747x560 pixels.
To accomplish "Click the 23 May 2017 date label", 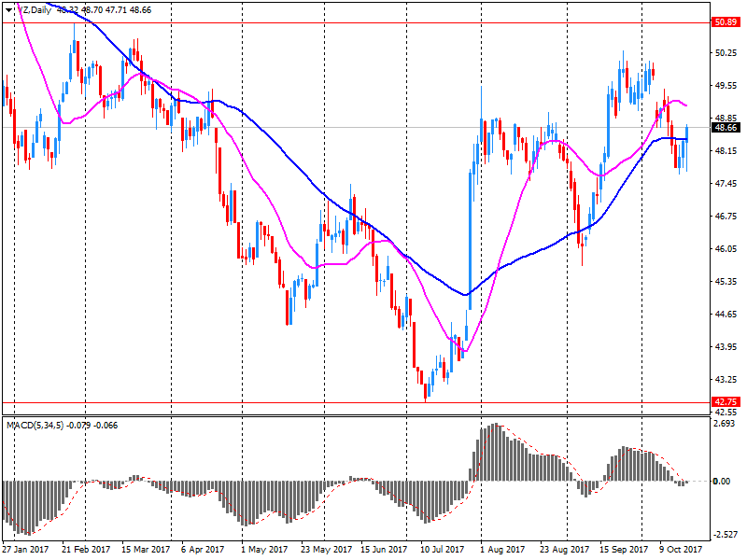I will coord(326,550).
